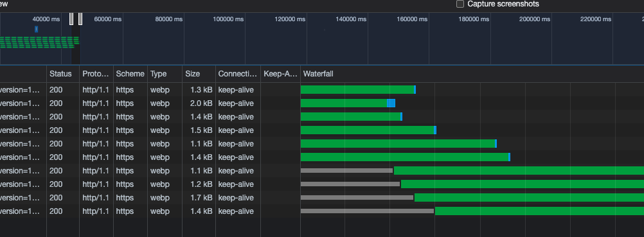
Task: Sort requests by the Status column header
Action: point(63,74)
